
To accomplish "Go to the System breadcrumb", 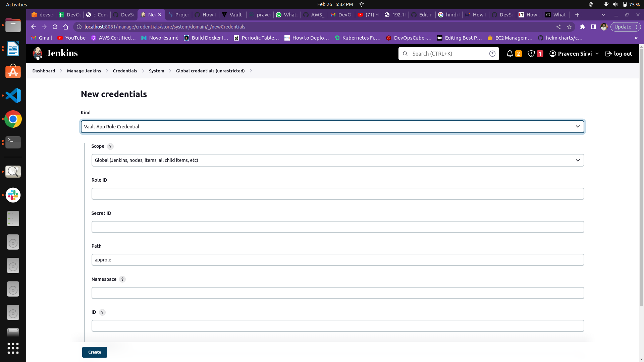I will pos(157,71).
